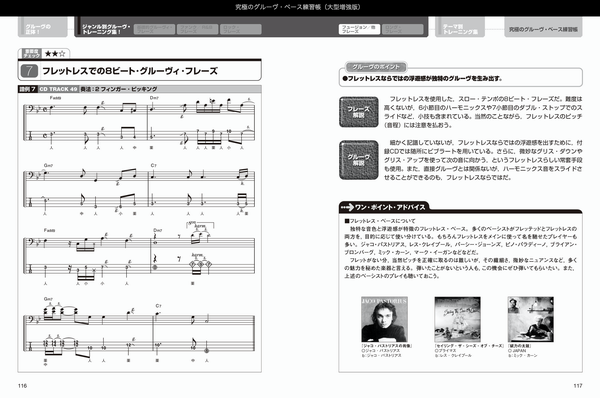The image size is (600, 398).
Task: Select the ファンク/R&Bフレーズ tab
Action: pyautogui.click(x=197, y=29)
